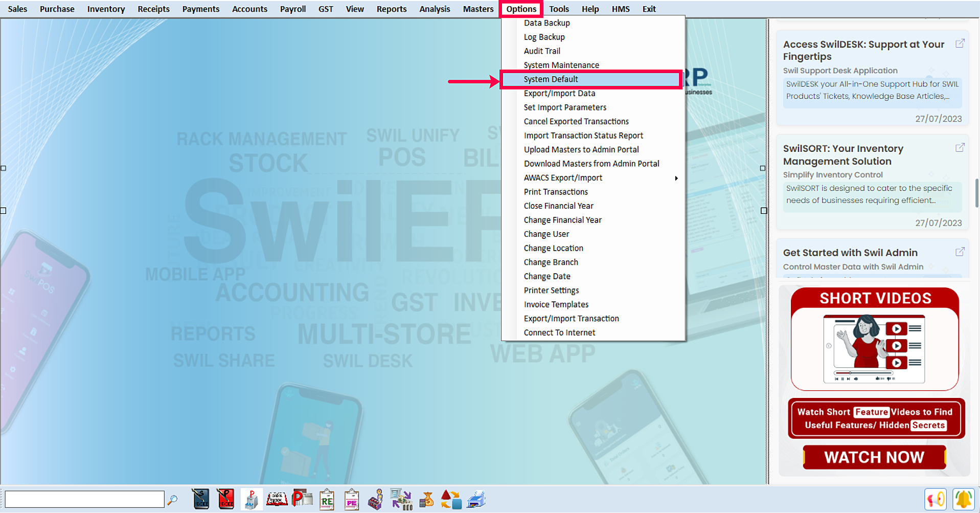The height and width of the screenshot is (513, 980).
Task: Click the shapes exchange arrows toolbar icon
Action: click(x=451, y=499)
